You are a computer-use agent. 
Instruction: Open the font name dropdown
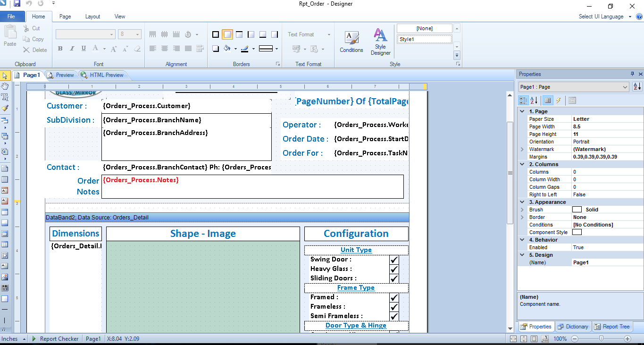[x=112, y=34]
